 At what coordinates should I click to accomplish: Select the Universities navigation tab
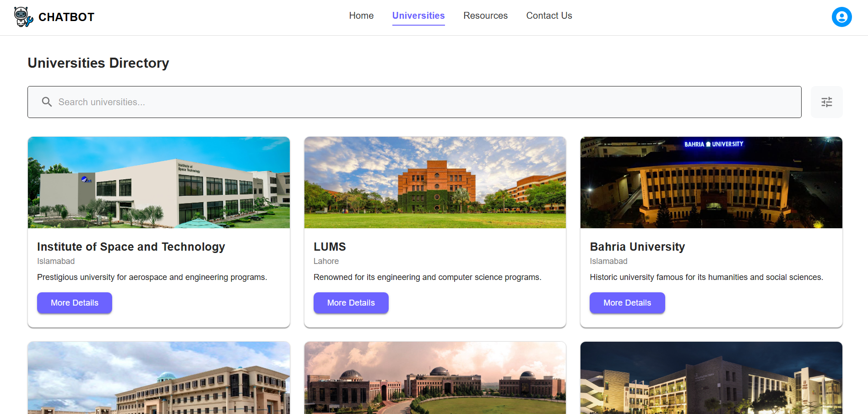click(418, 16)
